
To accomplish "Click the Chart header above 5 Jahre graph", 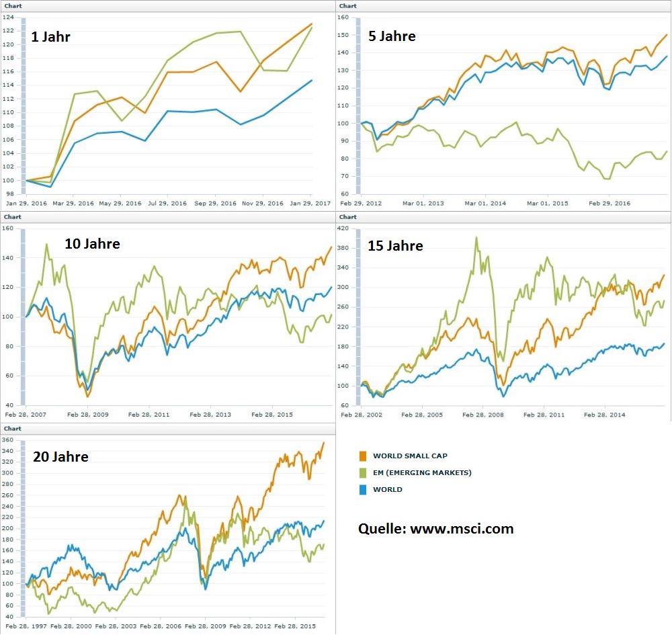I will click(x=348, y=5).
